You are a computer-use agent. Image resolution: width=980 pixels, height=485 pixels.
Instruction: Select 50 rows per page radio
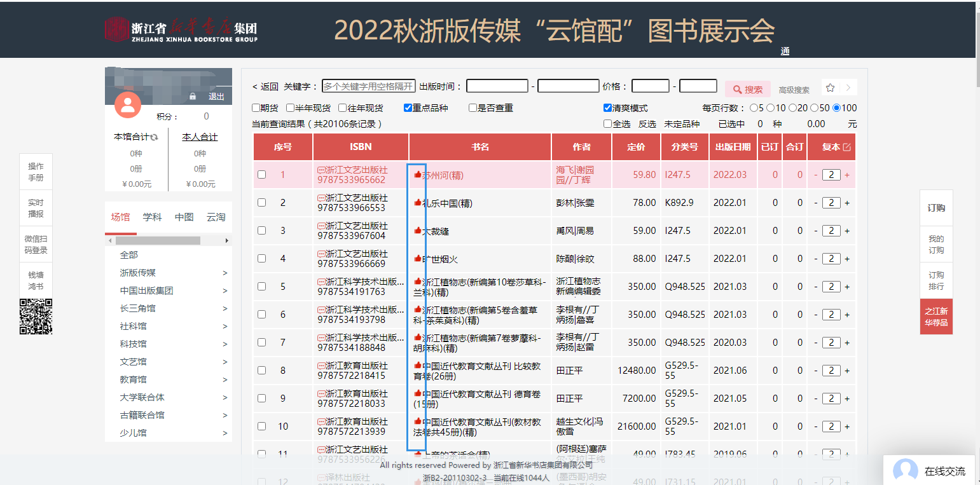coord(815,108)
